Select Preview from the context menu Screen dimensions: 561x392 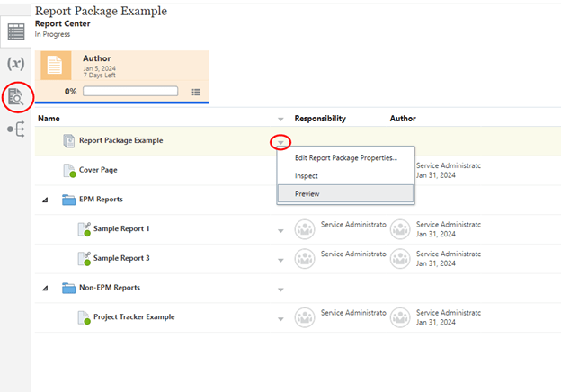click(x=307, y=193)
